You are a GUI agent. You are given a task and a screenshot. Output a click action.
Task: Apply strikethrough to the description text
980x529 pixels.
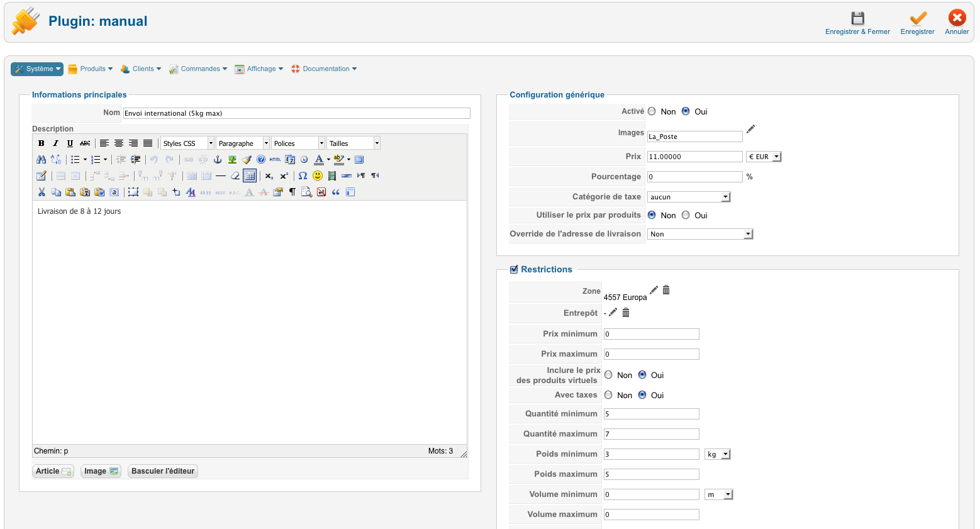coord(85,143)
